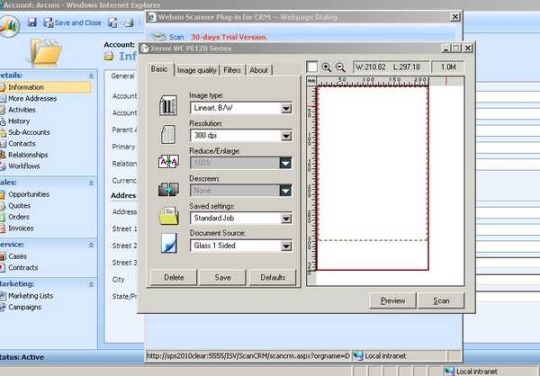Click the Resolution page icon
540x376 pixels.
point(168,134)
